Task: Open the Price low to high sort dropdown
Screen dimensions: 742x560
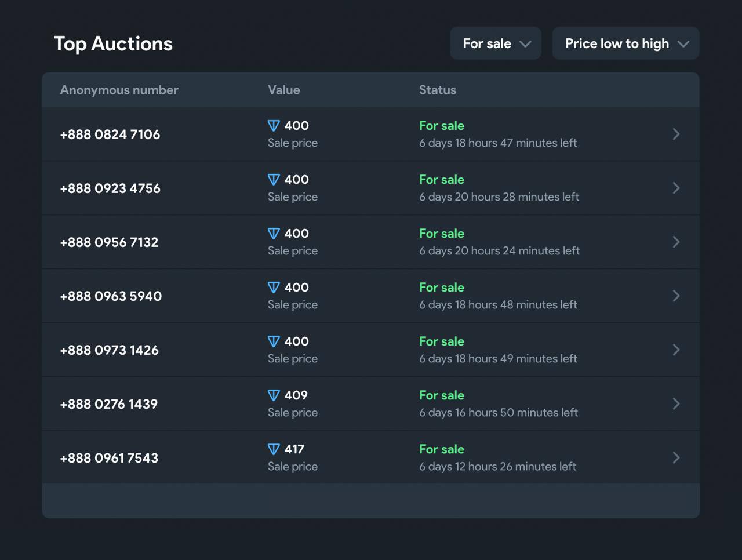Action: pos(625,43)
